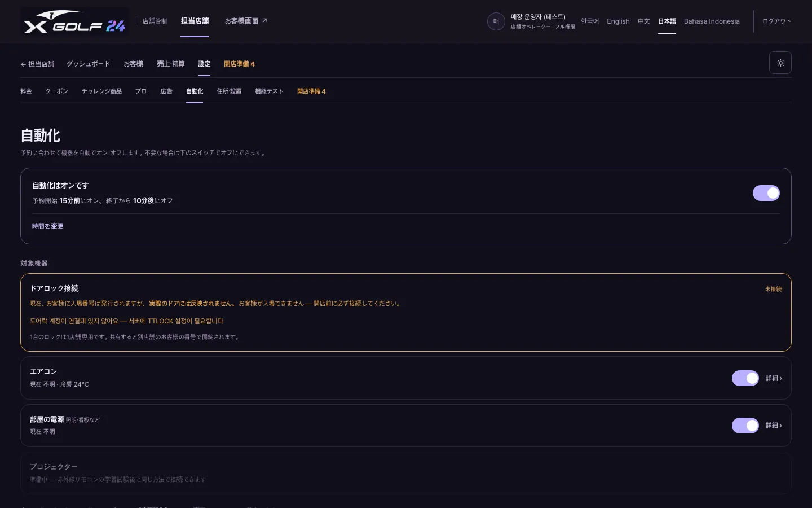Open the 料金 settings sub-tab

coord(26,91)
